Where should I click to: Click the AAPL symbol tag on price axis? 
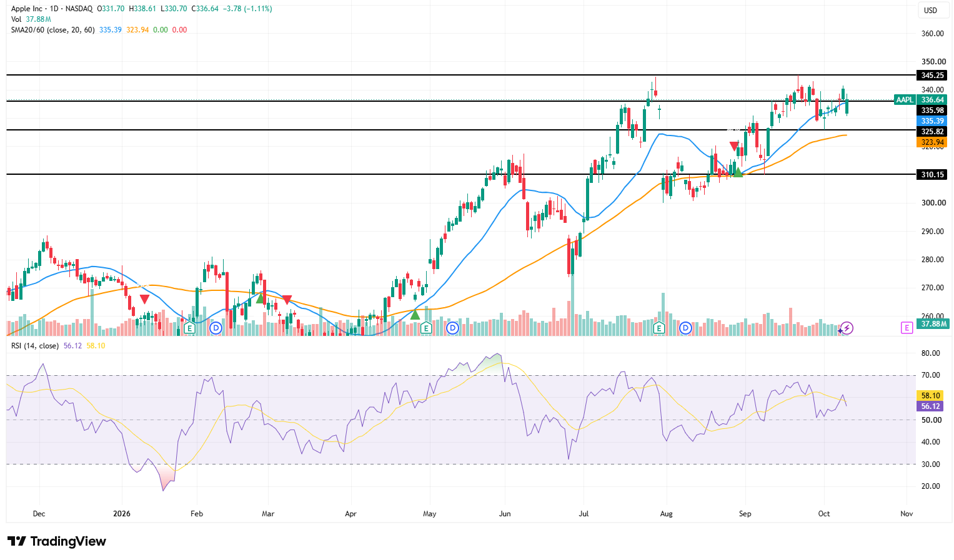click(905, 100)
